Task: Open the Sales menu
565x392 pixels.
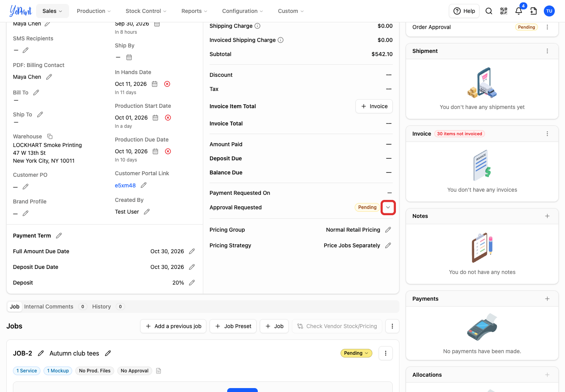Action: click(52, 11)
